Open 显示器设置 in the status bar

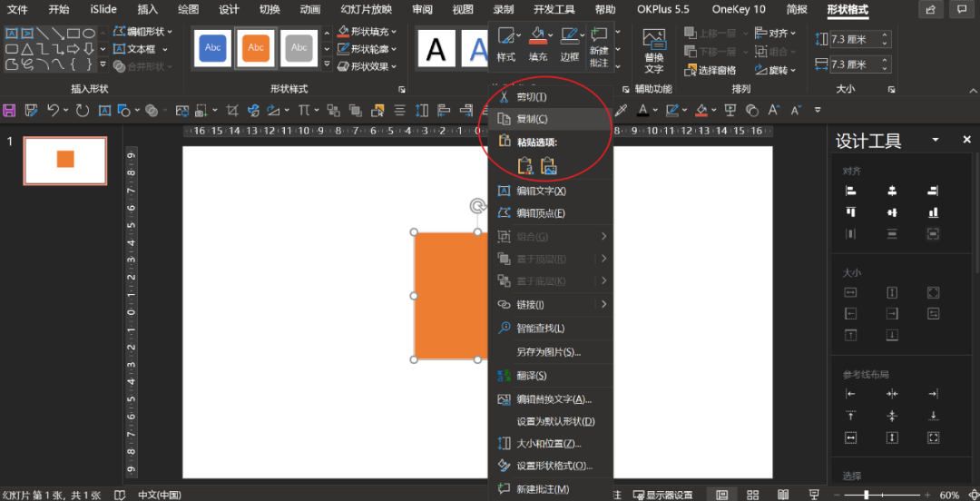[662, 495]
